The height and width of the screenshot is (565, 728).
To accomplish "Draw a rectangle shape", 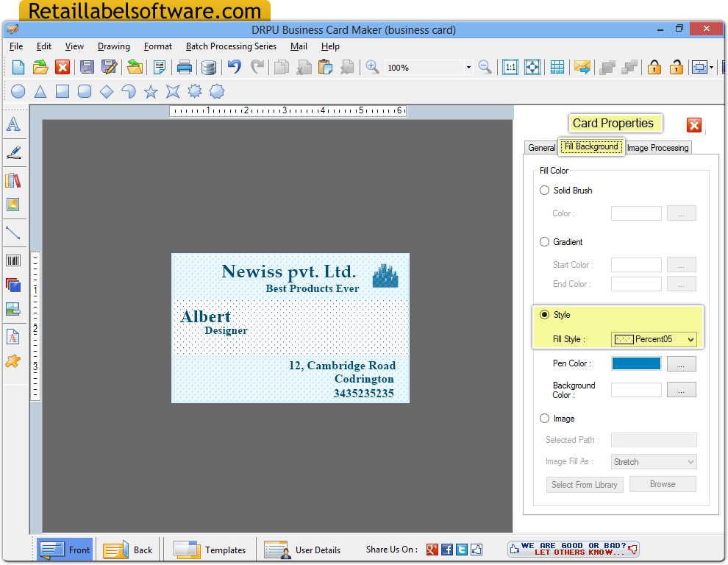I will point(63,91).
